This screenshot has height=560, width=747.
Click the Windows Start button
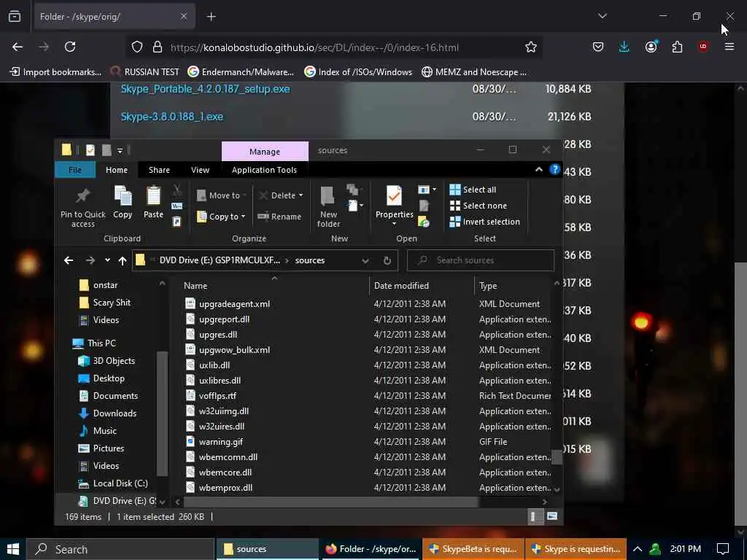(13, 549)
